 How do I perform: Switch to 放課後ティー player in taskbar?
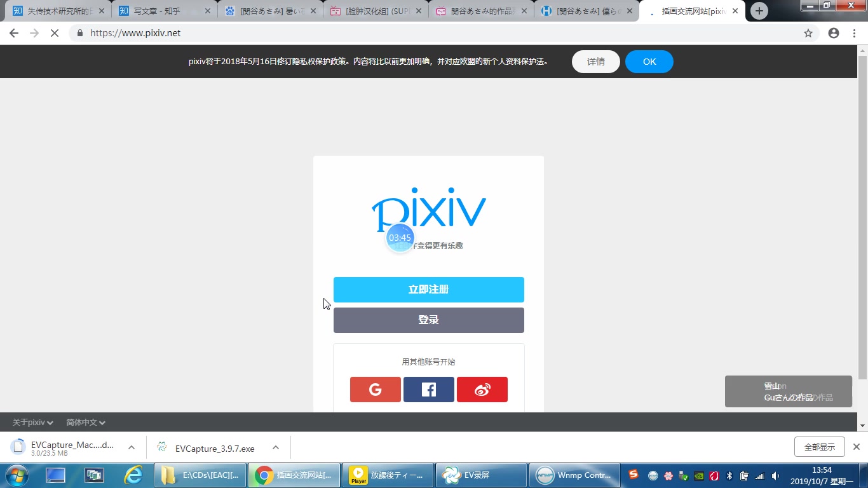pyautogui.click(x=388, y=475)
